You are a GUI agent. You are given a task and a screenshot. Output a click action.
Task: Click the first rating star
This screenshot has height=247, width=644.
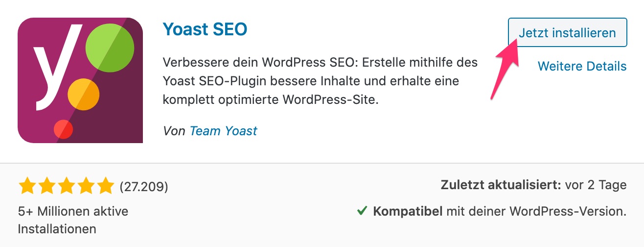27,186
